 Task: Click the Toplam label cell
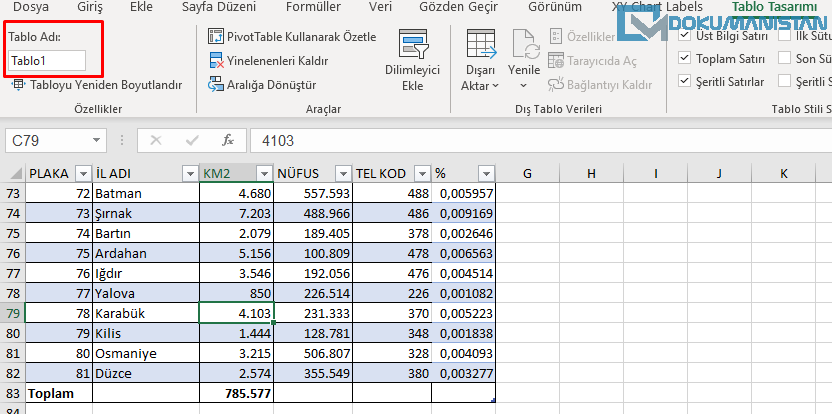click(x=59, y=394)
